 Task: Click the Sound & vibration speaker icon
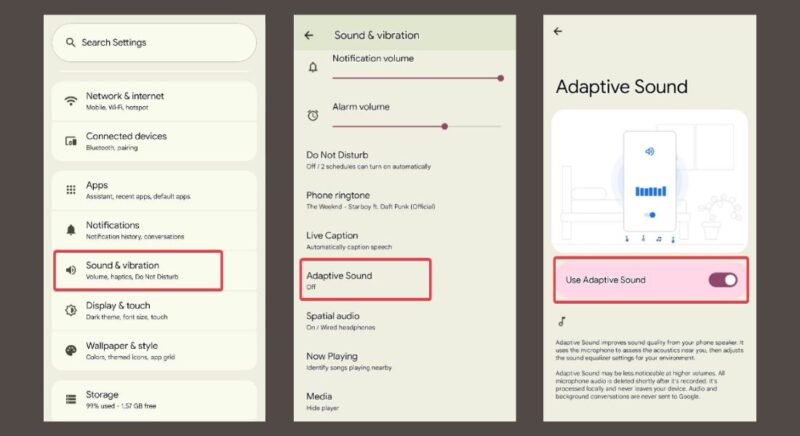[71, 270]
